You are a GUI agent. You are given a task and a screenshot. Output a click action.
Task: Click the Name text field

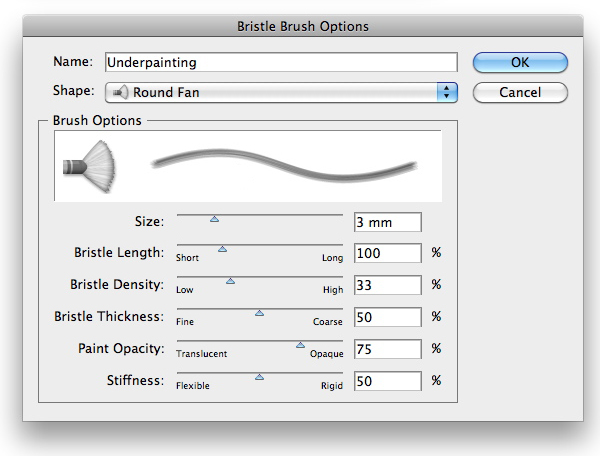[x=280, y=62]
